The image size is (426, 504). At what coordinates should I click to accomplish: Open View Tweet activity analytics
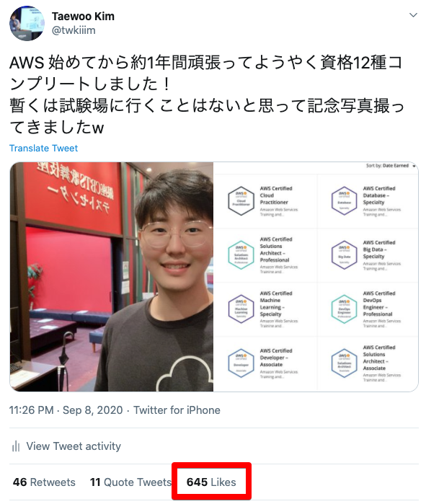point(66,446)
